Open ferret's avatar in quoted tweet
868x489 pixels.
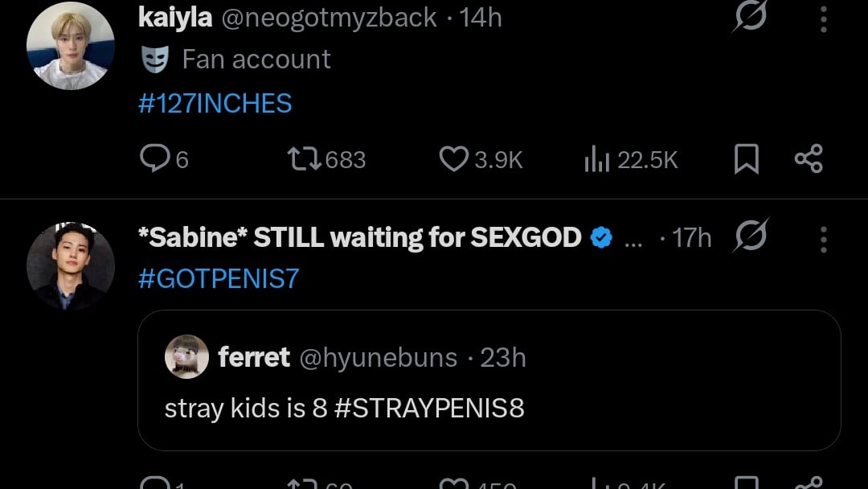tap(186, 357)
